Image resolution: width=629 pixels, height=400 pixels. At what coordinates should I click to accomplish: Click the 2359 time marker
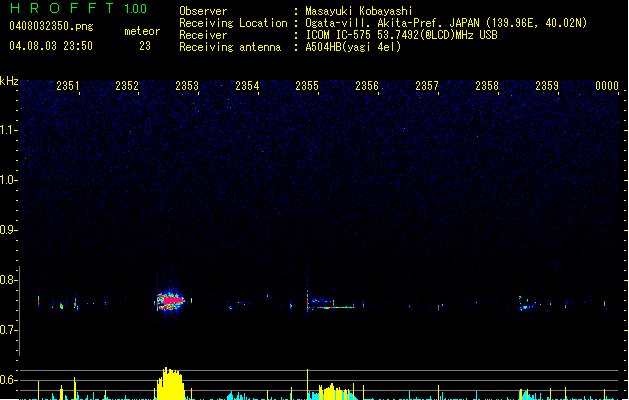point(547,85)
